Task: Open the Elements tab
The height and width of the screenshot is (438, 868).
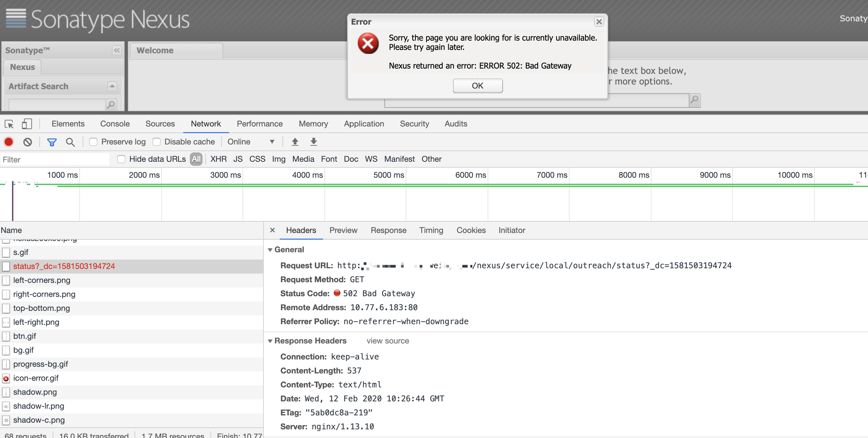Action: point(68,123)
